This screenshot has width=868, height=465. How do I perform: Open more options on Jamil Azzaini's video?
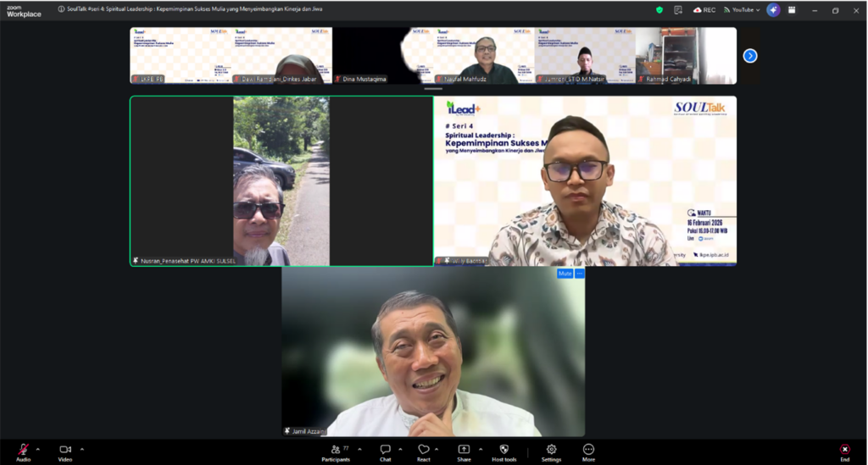(580, 274)
